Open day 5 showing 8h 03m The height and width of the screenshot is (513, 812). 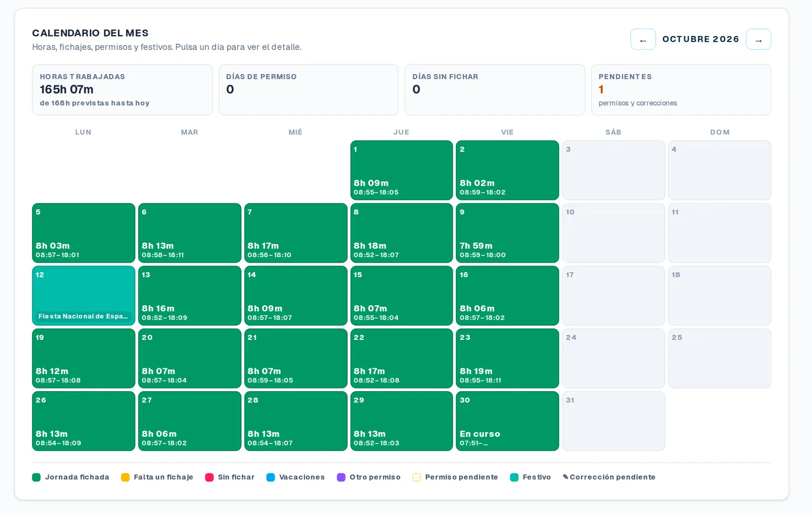pos(84,233)
